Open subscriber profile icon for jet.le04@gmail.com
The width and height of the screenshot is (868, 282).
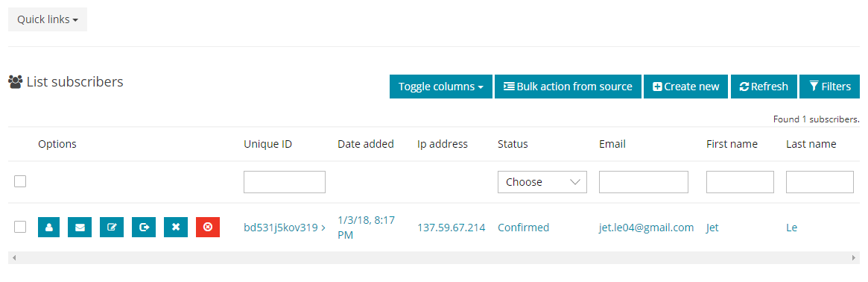click(x=49, y=227)
